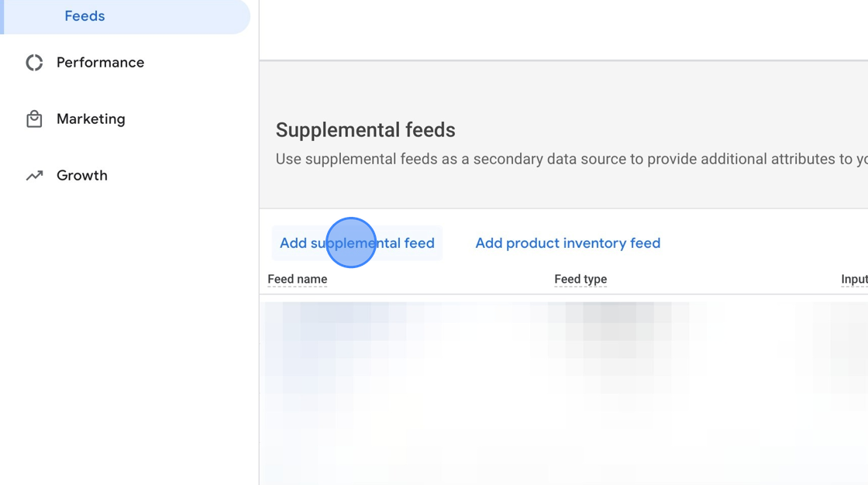Click the Performance donut chart icon

pos(34,63)
